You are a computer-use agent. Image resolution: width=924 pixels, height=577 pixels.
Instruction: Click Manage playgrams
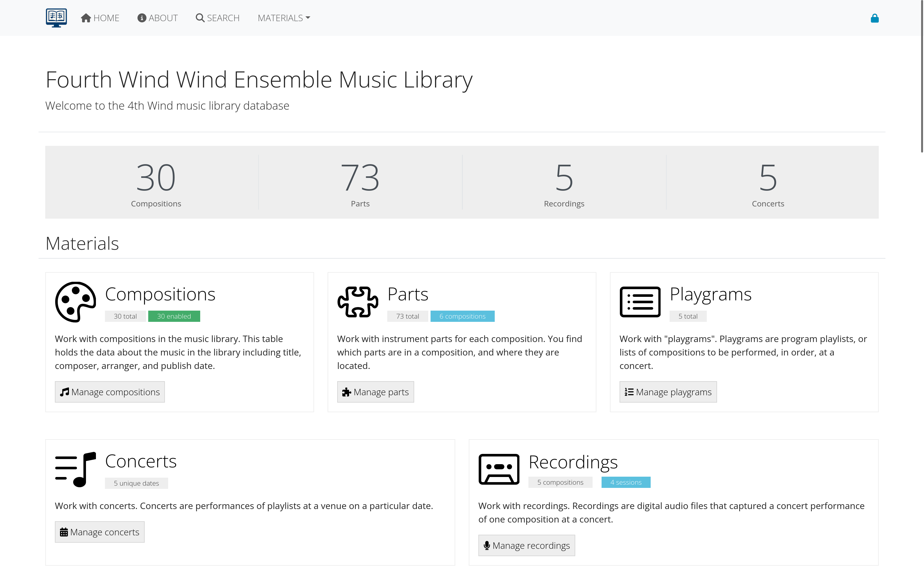pos(668,391)
